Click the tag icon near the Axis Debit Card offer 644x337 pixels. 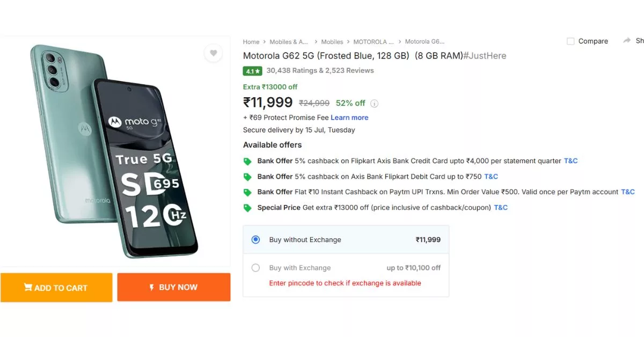pos(247,177)
